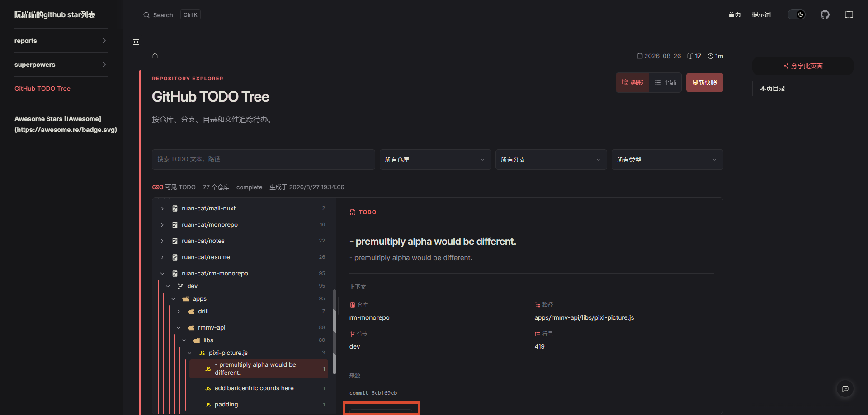
Task: Expand ruan-cat/mall-nuxt repository node
Action: pyautogui.click(x=162, y=209)
